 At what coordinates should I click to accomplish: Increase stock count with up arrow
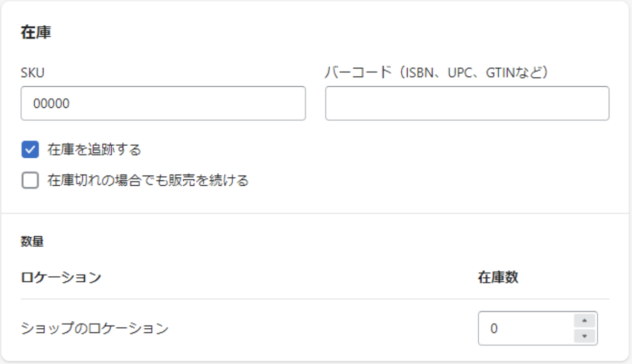584,320
